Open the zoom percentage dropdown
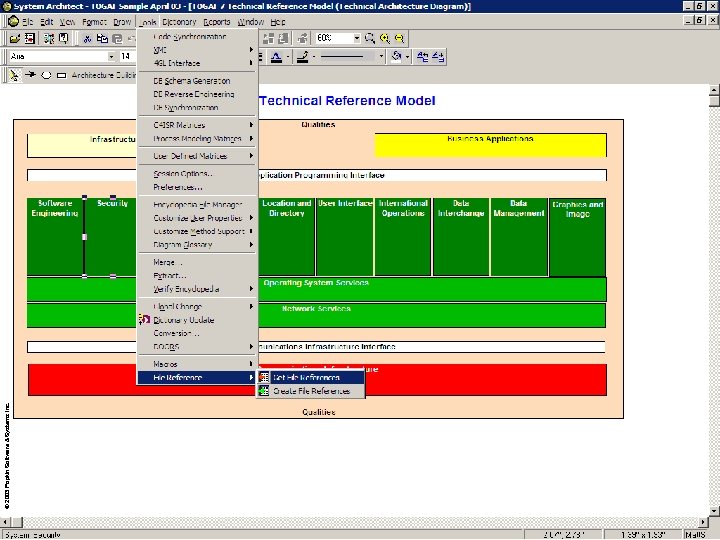Viewport: 720px width, 540px height. coord(356,38)
